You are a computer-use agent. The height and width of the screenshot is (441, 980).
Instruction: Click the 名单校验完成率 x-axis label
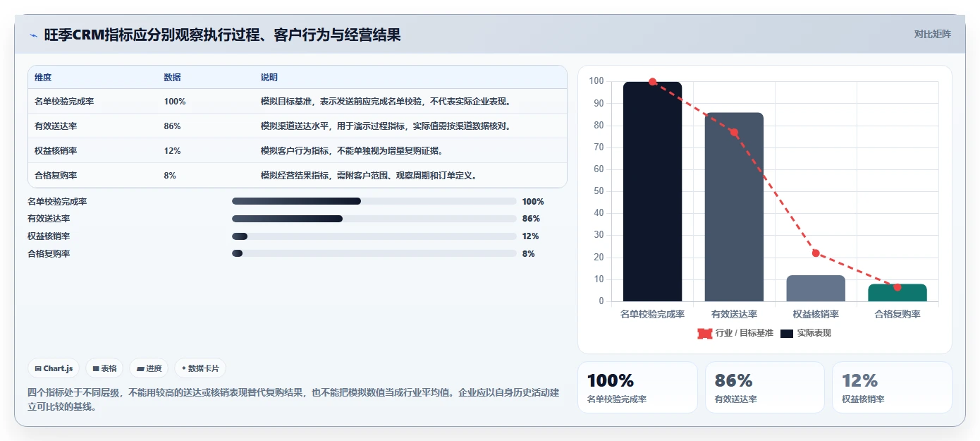tap(652, 314)
